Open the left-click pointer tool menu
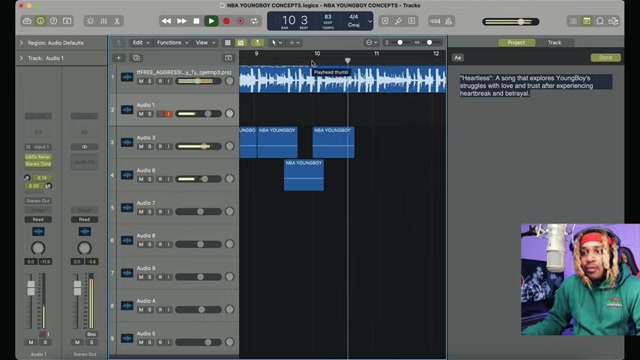 (276, 42)
